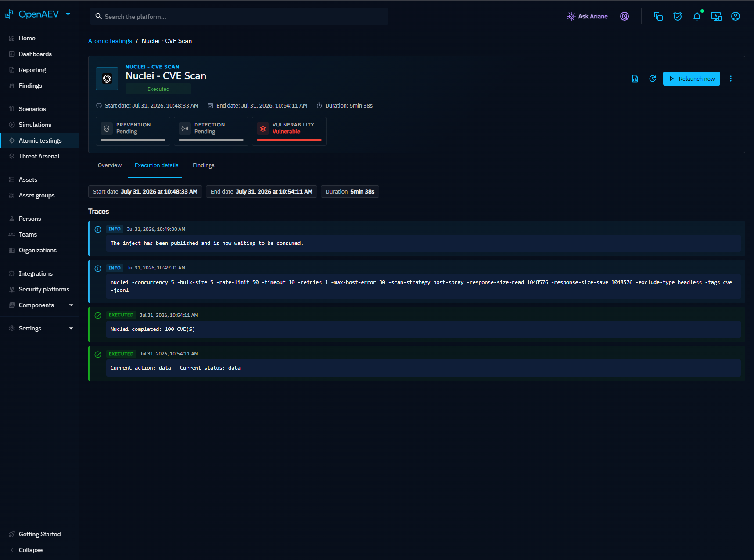Open Threat Arsenal in the sidebar
The width and height of the screenshot is (754, 560).
pyautogui.click(x=39, y=156)
